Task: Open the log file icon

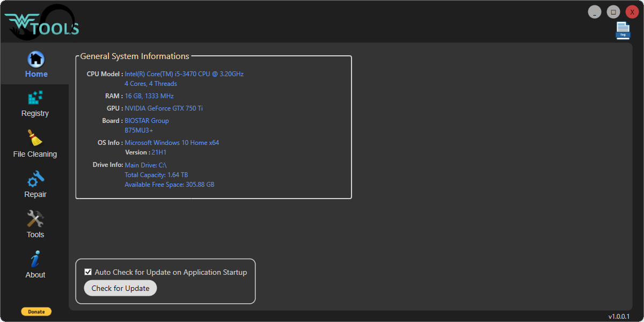Action: pyautogui.click(x=623, y=31)
